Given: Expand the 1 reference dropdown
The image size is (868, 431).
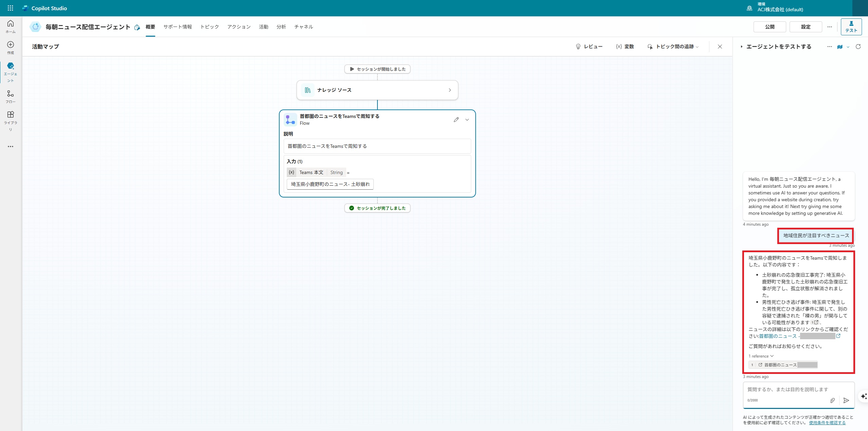Looking at the screenshot, I should coord(761,356).
